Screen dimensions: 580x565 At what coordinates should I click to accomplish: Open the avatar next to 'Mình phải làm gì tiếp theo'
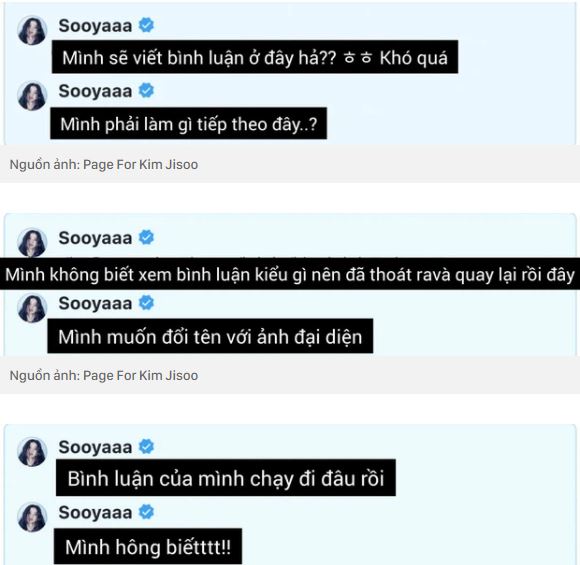coord(32,96)
